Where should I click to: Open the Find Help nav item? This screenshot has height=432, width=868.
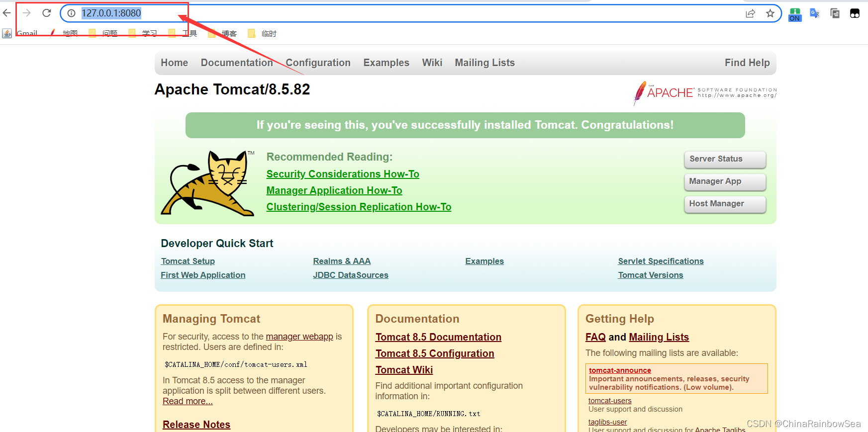(x=747, y=63)
